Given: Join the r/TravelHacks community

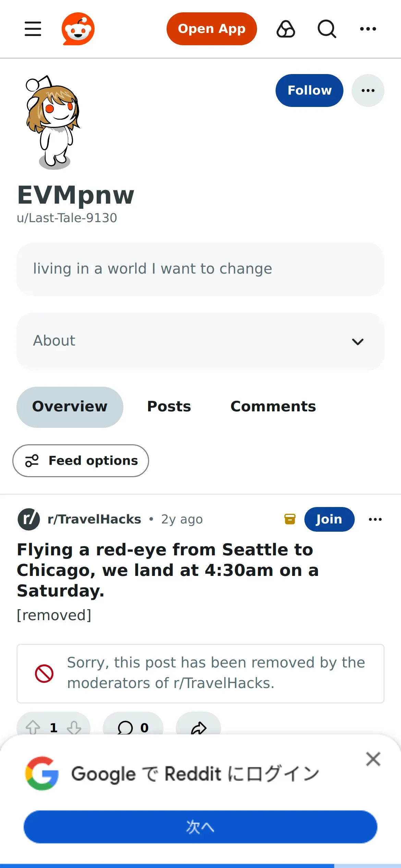Looking at the screenshot, I should click(x=329, y=519).
